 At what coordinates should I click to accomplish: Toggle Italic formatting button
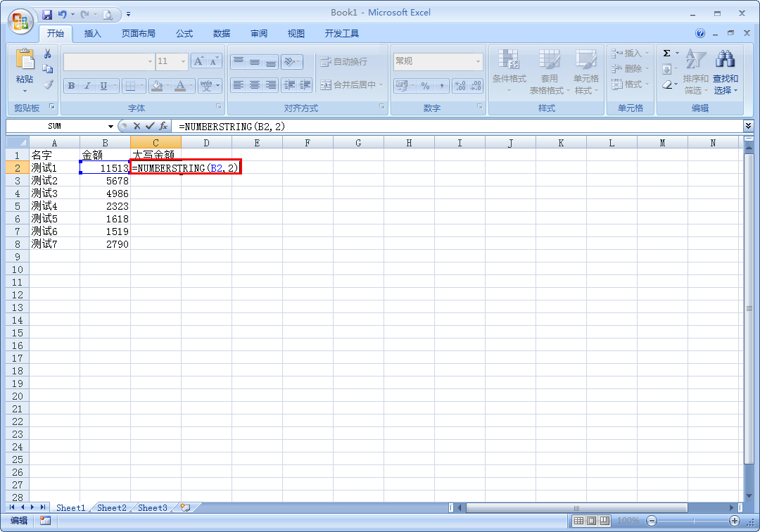(87, 86)
